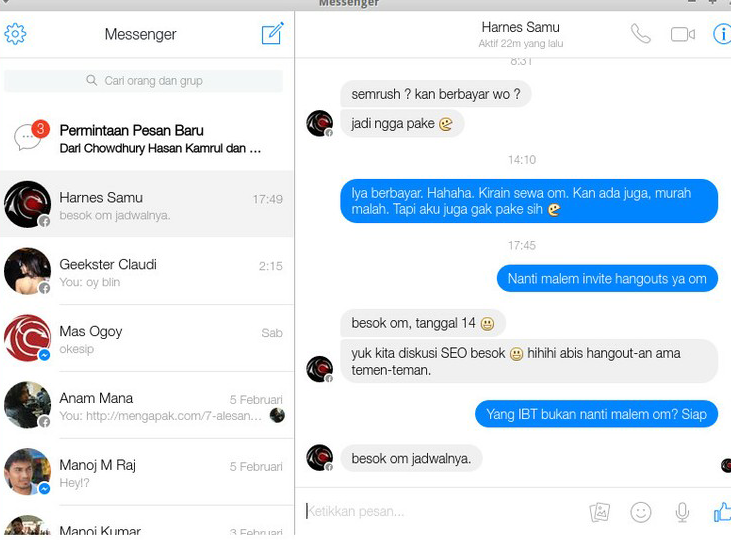Viewport: 731px width, 540px height.
Task: Open the message requests bubble icon with badge 3
Action: 31,136
